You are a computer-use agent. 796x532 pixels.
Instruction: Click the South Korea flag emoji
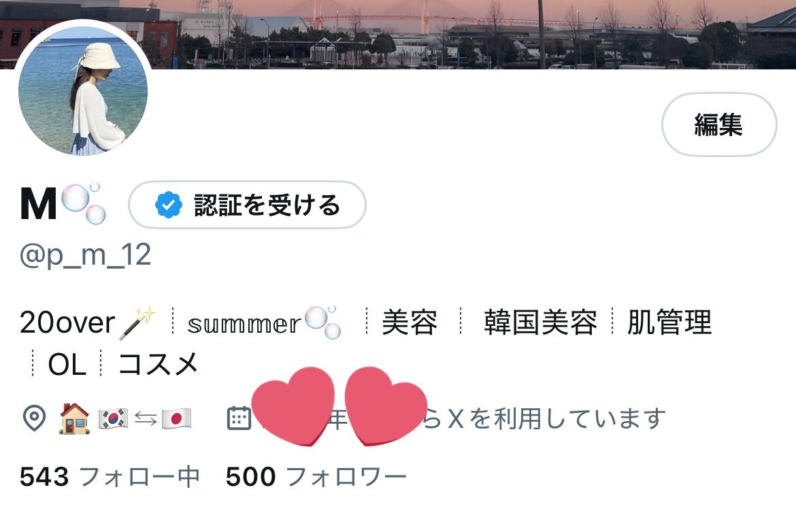(x=113, y=419)
